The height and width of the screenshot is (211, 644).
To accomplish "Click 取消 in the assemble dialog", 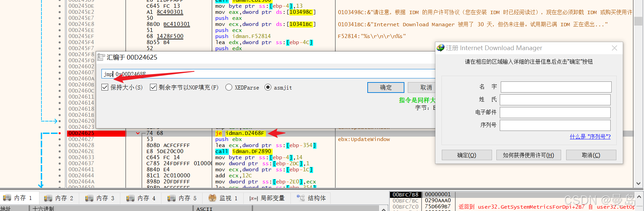I will pos(422,87).
